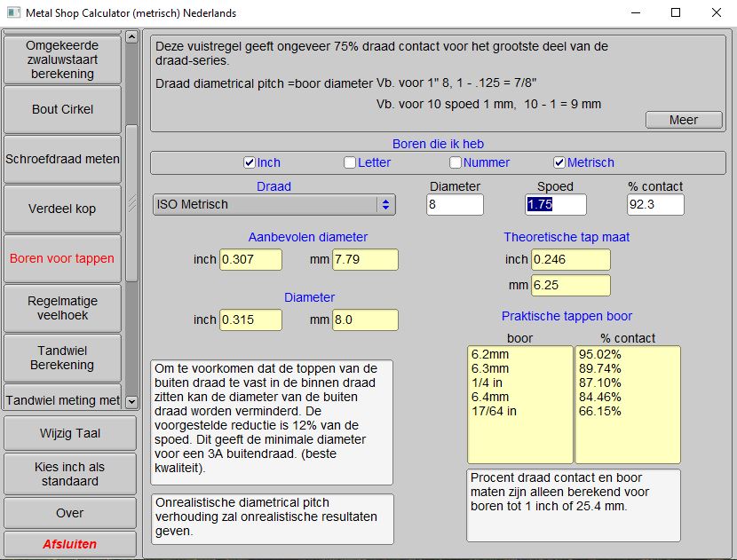Open Regelmatige veelhoek calculator
The width and height of the screenshot is (737, 560).
[x=62, y=309]
